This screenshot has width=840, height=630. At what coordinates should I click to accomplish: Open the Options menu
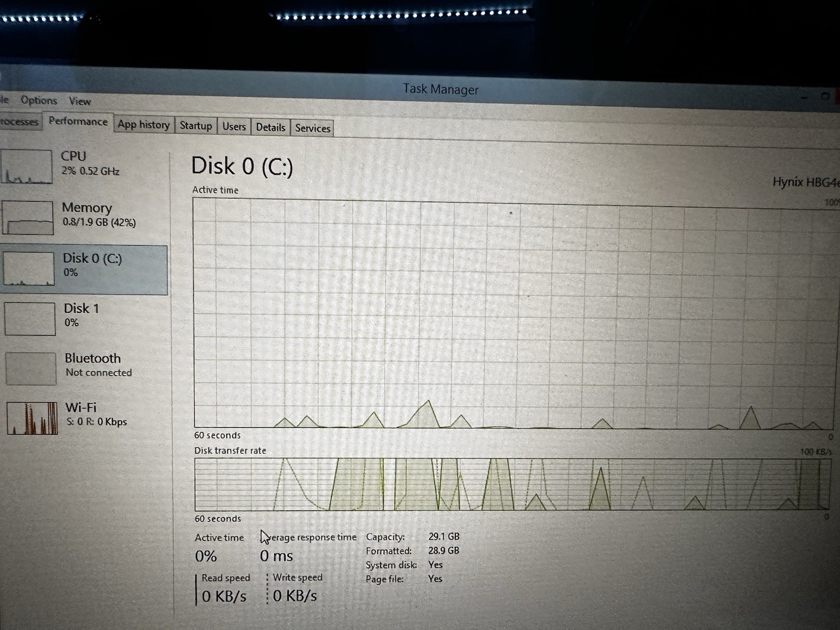point(39,100)
